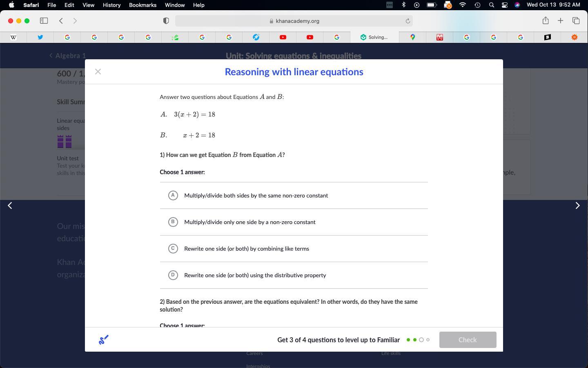Open the Edit menu
The image size is (588, 368).
(x=69, y=5)
